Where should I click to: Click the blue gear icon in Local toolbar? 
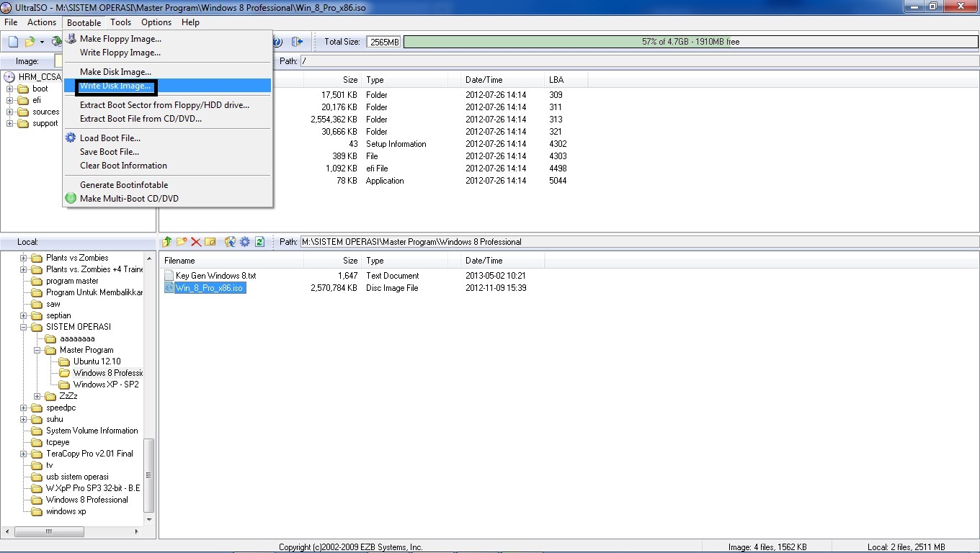(245, 242)
